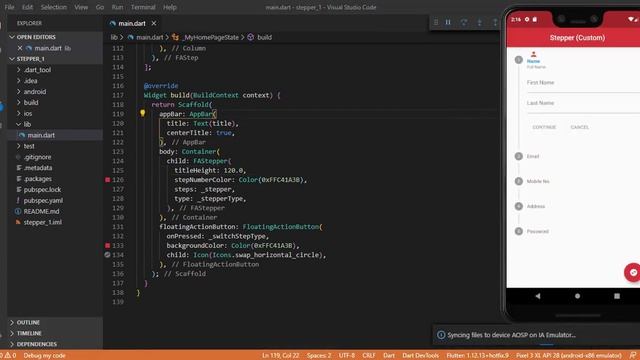Tap the First Name input field

point(583,83)
